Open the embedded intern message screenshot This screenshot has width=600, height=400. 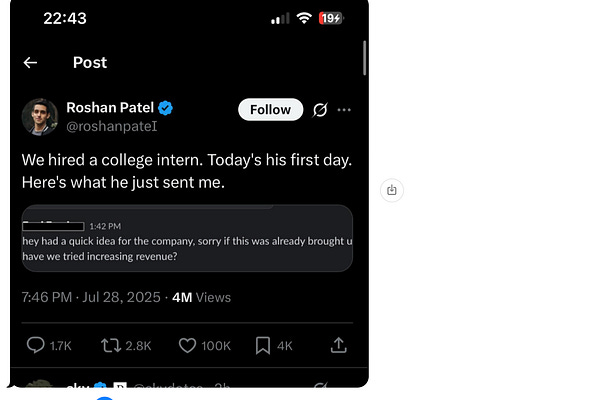(187, 238)
